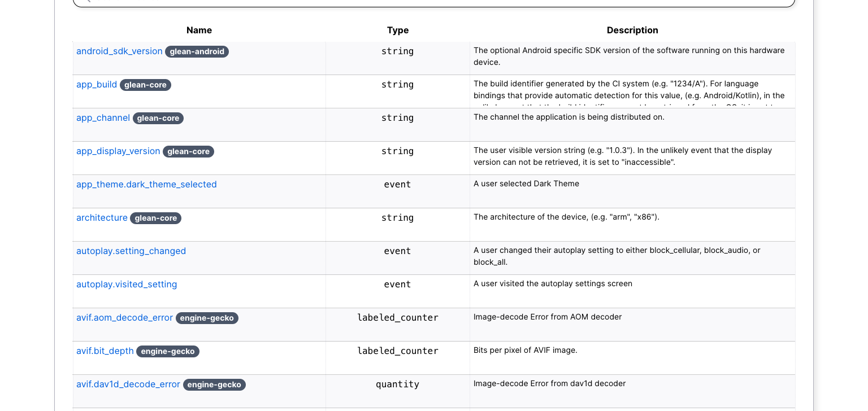868x411 pixels.
Task: Click the glean-core tag beside architecture
Action: pos(155,218)
